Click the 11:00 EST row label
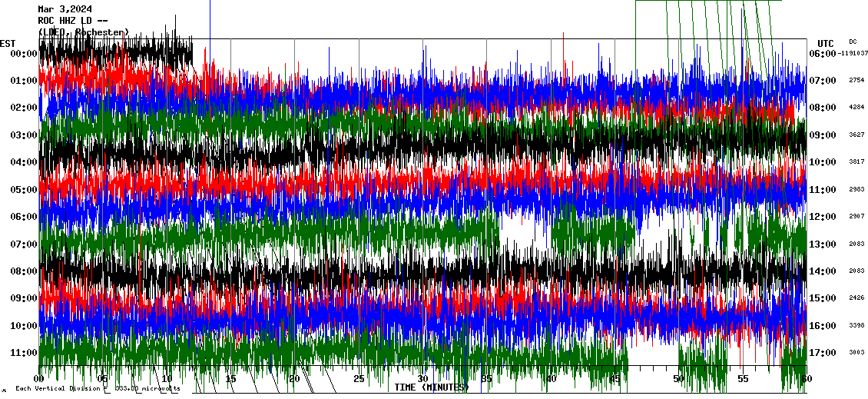 click(x=25, y=353)
